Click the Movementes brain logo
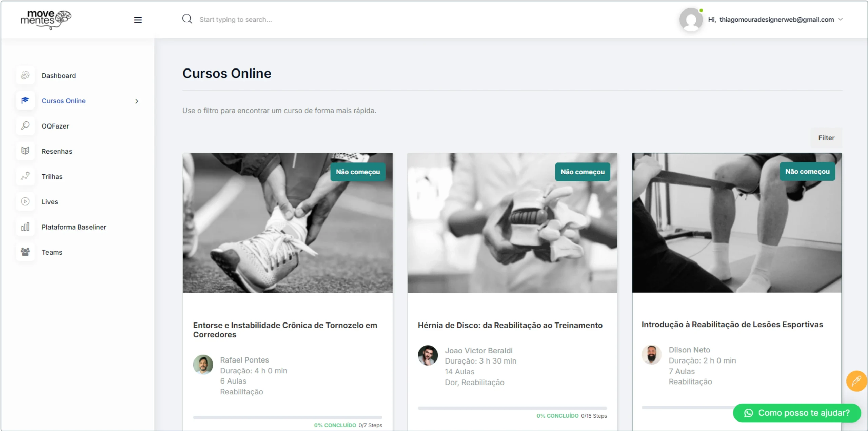The width and height of the screenshot is (868, 431). point(46,19)
